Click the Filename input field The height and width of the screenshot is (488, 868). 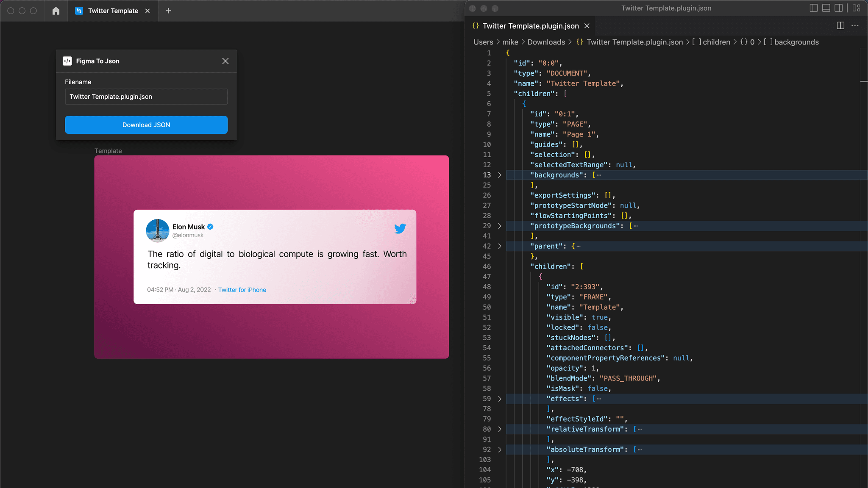[146, 96]
